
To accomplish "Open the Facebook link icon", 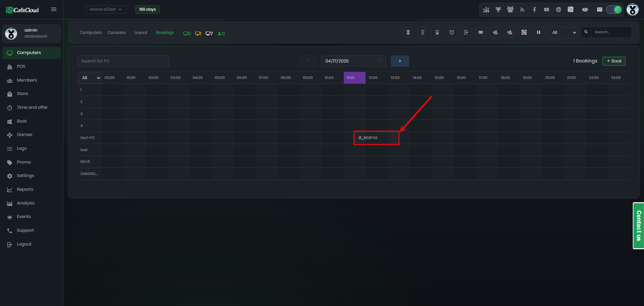I will [x=534, y=9].
